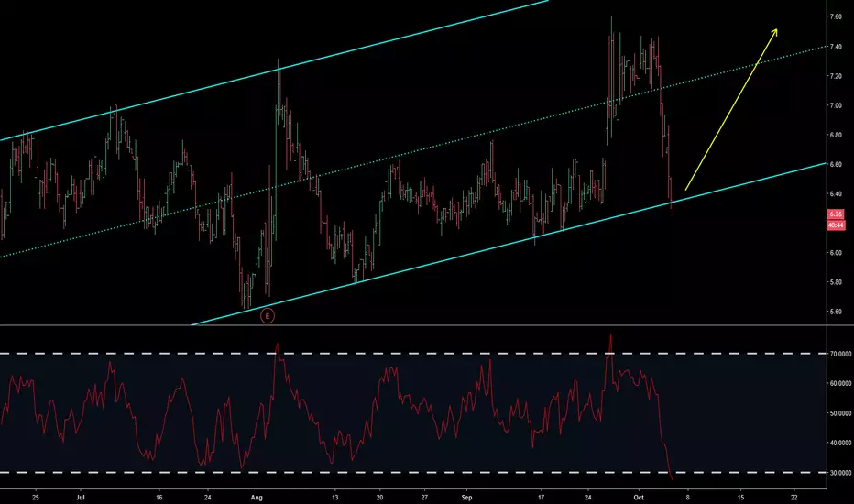Click the current price label 6.26
Image resolution: width=854 pixels, height=504 pixels.
[x=836, y=214]
